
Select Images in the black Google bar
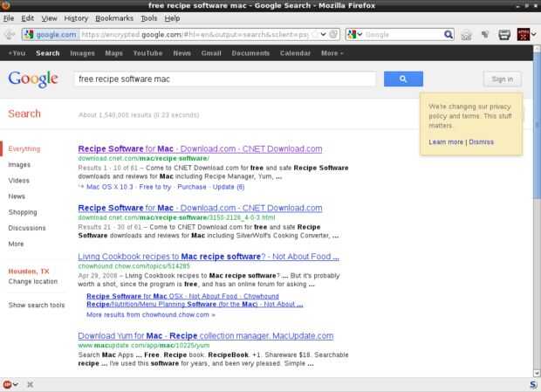(82, 53)
